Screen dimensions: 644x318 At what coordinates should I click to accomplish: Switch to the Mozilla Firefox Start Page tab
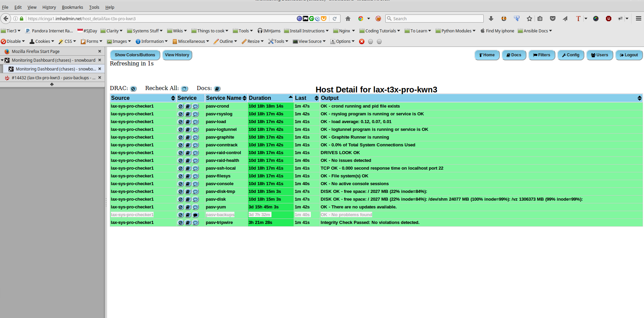point(36,52)
